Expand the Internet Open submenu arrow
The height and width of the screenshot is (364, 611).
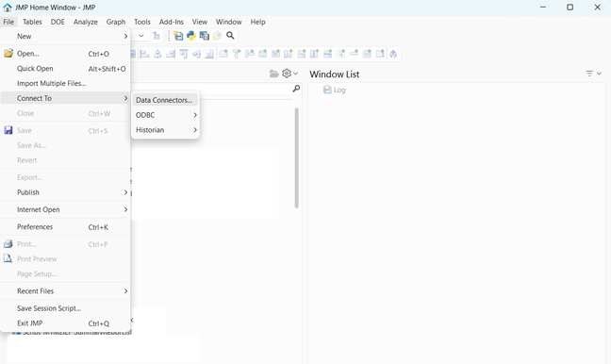pos(125,209)
